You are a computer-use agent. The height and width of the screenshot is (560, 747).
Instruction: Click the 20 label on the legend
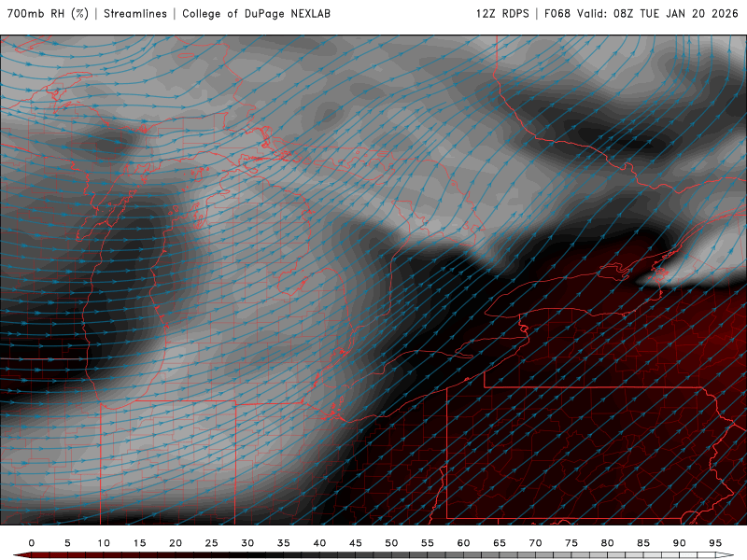click(x=176, y=543)
